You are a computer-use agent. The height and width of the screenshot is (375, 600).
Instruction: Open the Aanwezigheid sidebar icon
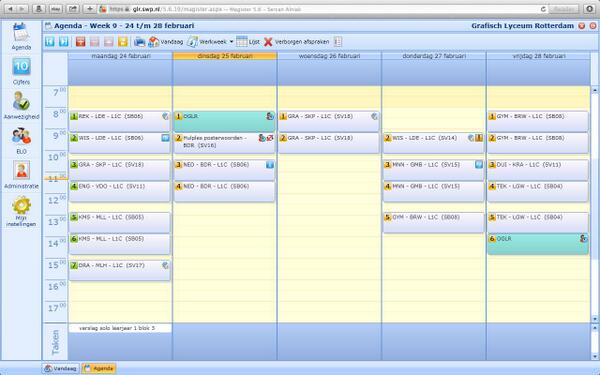(x=21, y=101)
